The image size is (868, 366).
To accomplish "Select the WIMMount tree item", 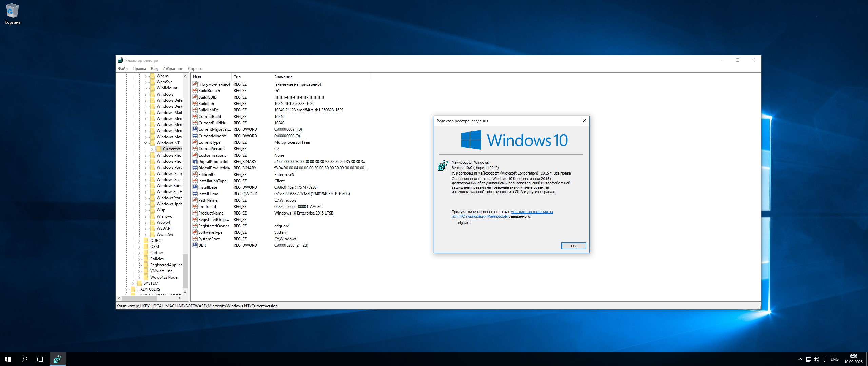I will coord(167,88).
